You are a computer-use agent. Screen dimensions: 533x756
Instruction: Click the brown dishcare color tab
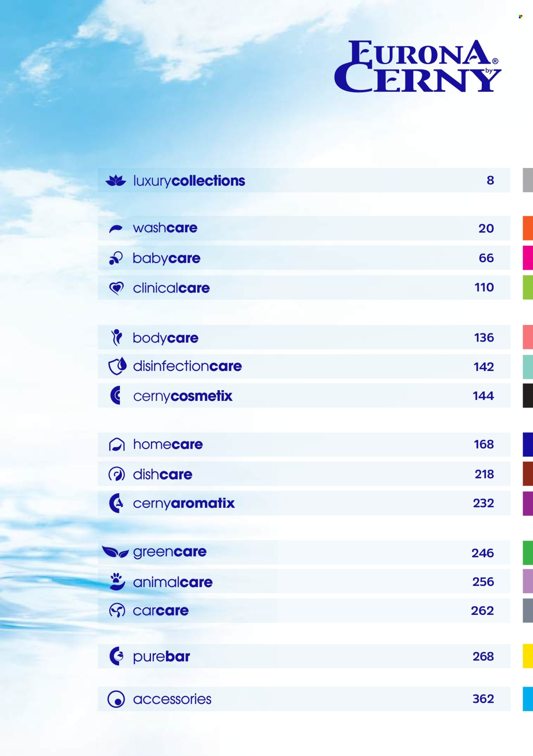coord(528,474)
